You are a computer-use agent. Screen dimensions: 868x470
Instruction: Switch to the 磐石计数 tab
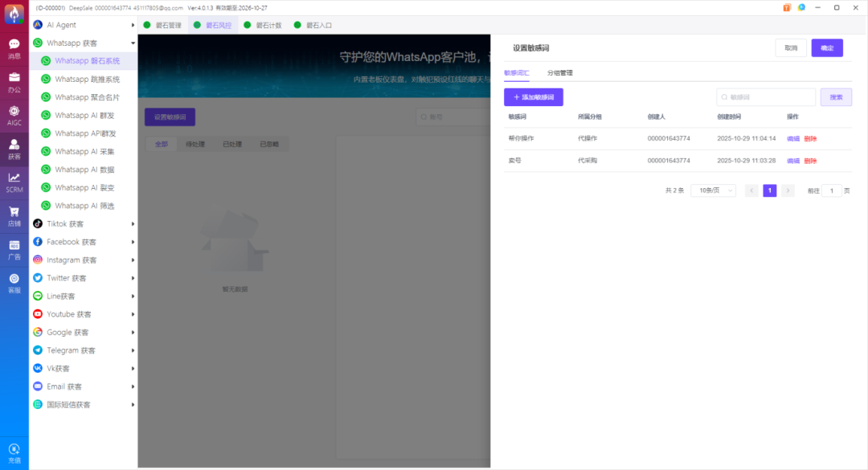(263, 25)
